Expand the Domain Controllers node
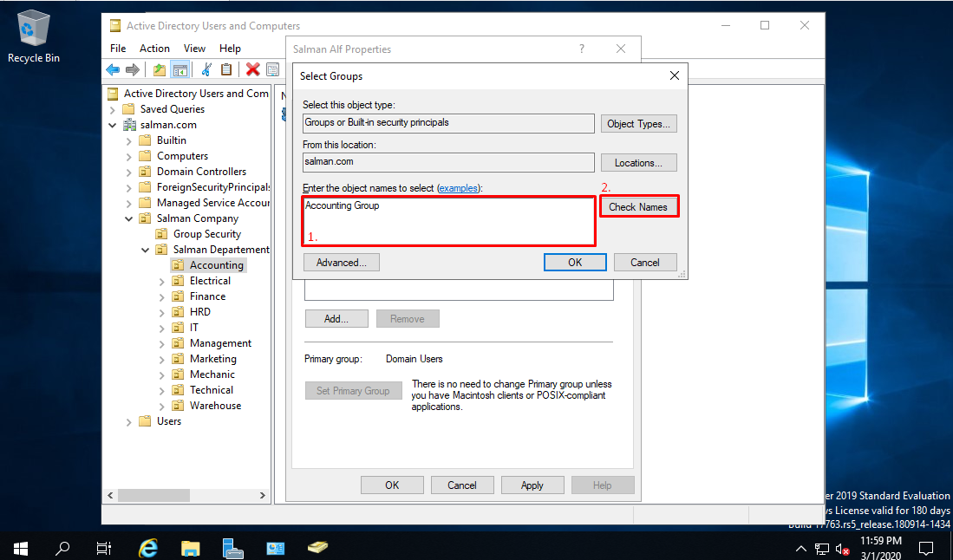Screen dimensions: 953x560 point(129,173)
